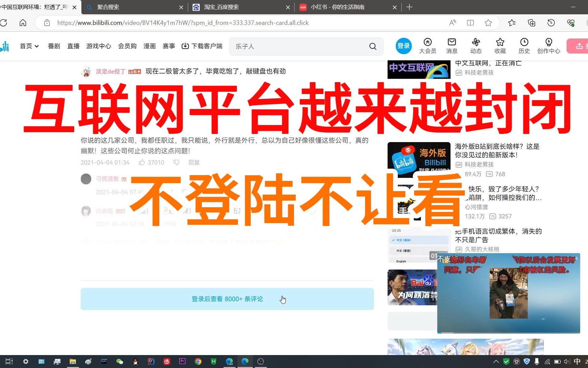Open File Explorer from taskbar
The height and width of the screenshot is (368, 588).
pos(72,362)
